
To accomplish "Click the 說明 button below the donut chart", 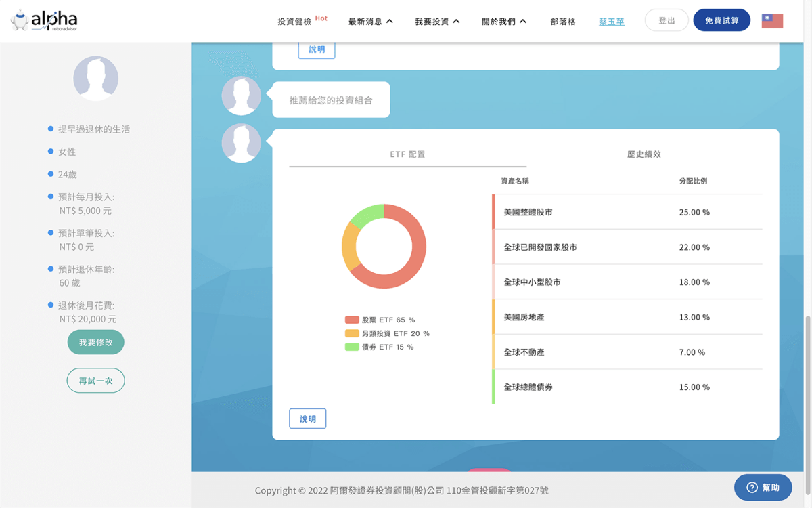I will click(x=307, y=418).
